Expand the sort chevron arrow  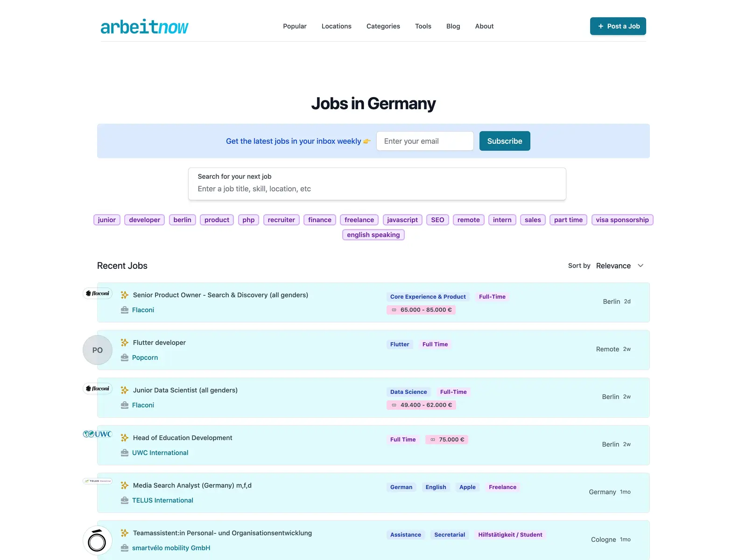pyautogui.click(x=641, y=266)
